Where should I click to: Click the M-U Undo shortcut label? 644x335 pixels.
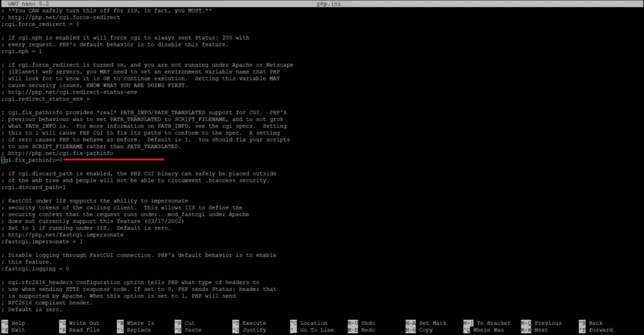tap(362, 323)
